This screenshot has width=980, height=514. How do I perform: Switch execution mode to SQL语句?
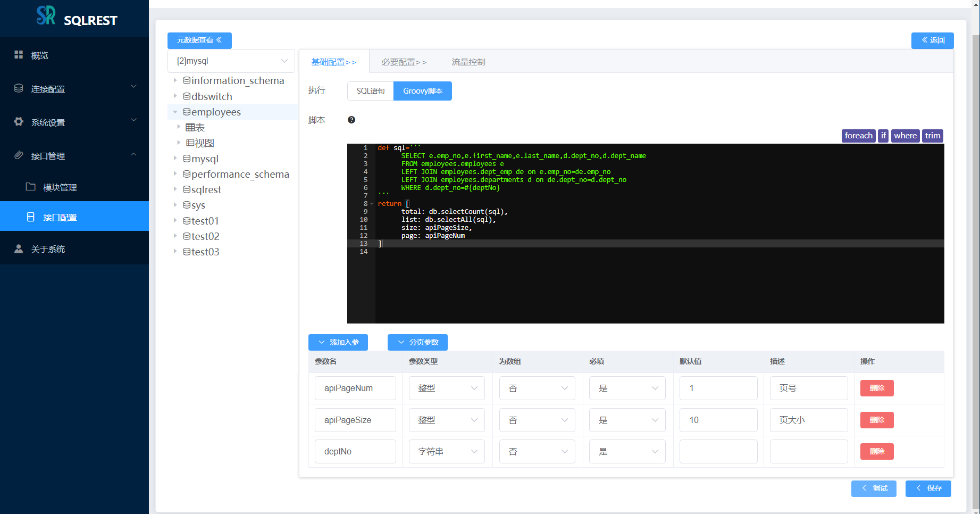(371, 91)
